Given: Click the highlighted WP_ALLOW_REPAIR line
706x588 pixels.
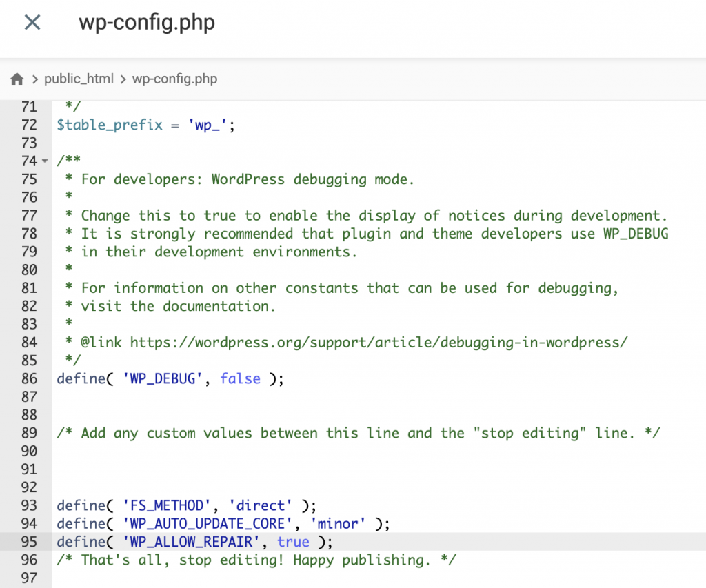Looking at the screenshot, I should [x=193, y=542].
